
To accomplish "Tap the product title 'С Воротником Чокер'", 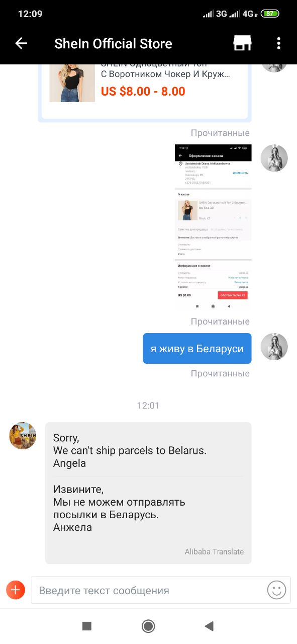I will [x=166, y=74].
